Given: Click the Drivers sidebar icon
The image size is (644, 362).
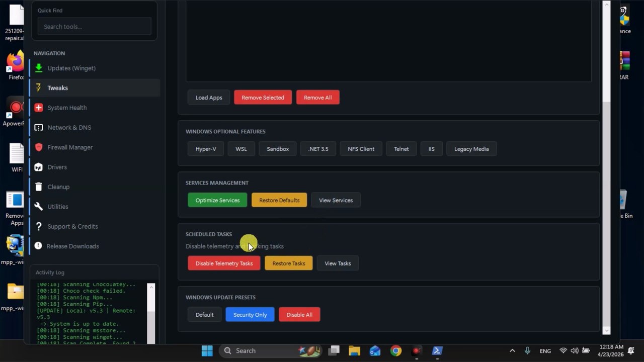Looking at the screenshot, I should [x=38, y=167].
